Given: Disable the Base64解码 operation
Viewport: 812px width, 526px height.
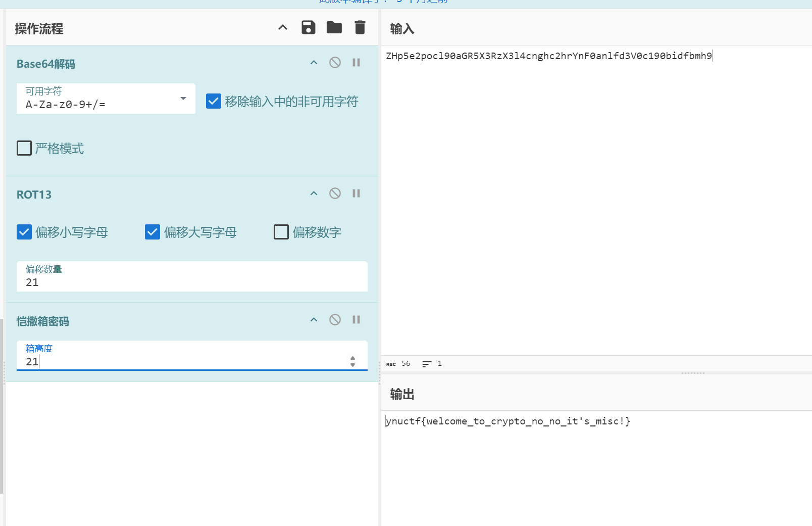Looking at the screenshot, I should [x=335, y=63].
